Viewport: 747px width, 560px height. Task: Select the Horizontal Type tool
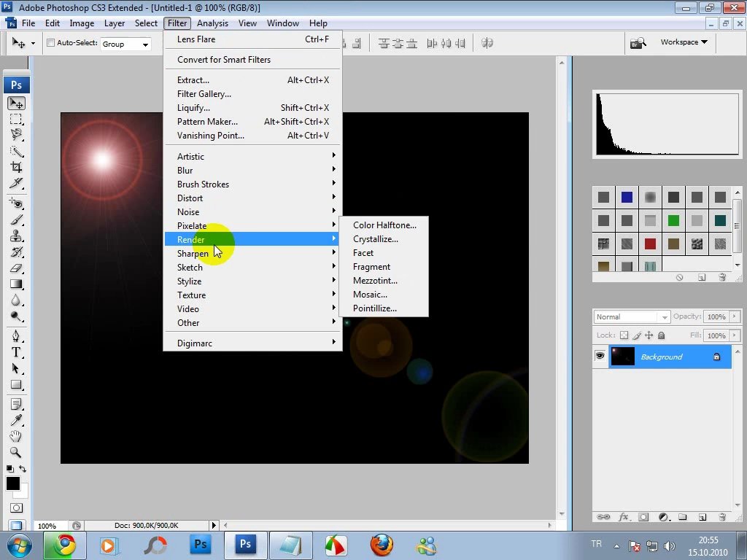(x=16, y=353)
